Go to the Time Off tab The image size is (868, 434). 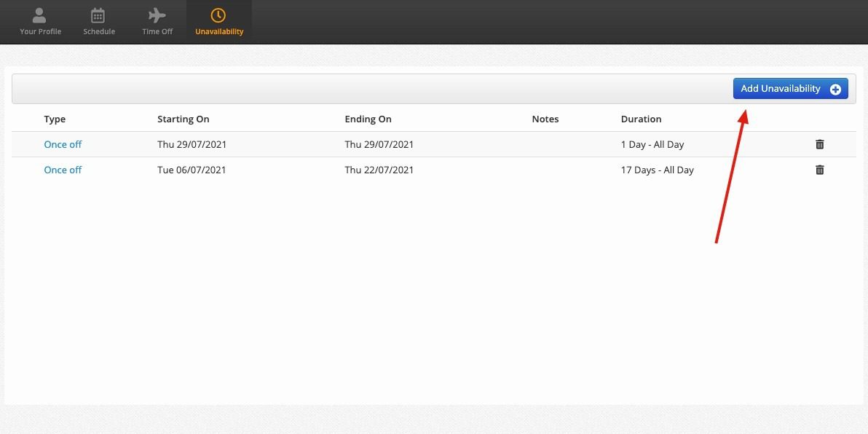[157, 22]
